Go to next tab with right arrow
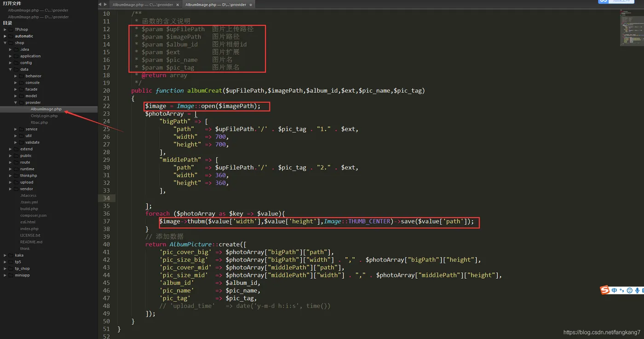Screen dimensions: 644x339 pyautogui.click(x=105, y=4)
